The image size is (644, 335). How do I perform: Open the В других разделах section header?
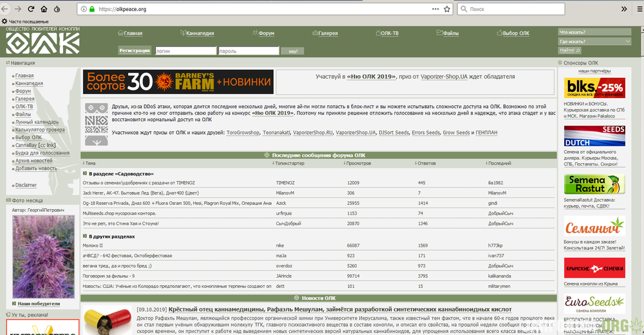(111, 237)
